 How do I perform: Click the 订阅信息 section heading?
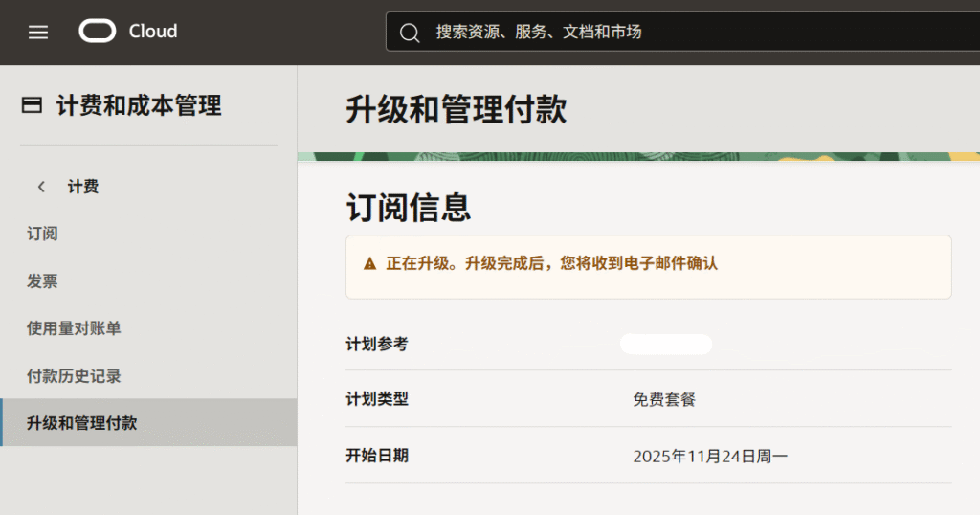point(408,207)
